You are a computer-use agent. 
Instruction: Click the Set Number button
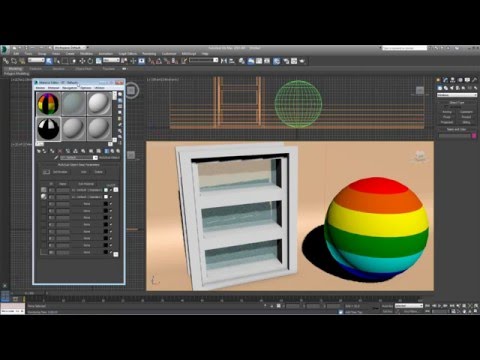(60, 172)
